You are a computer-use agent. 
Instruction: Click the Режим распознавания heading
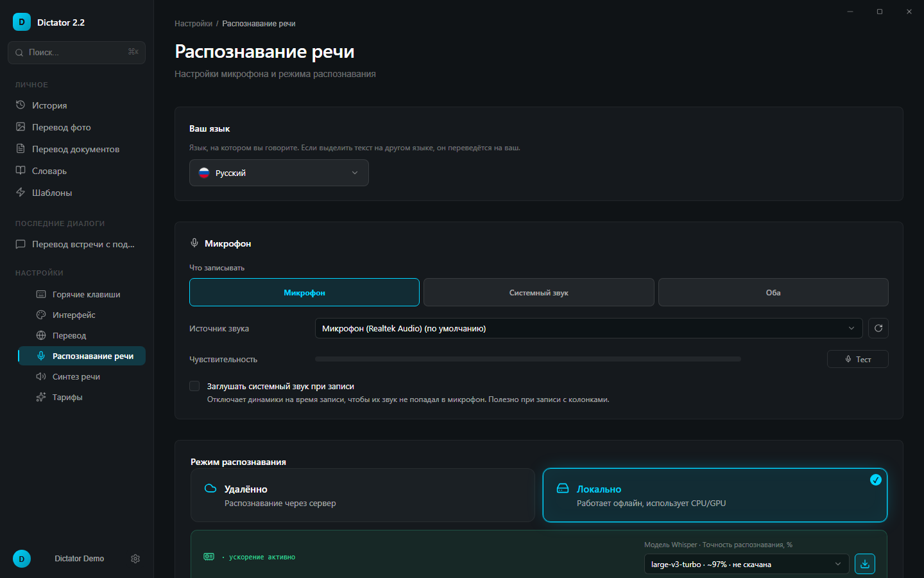238,462
